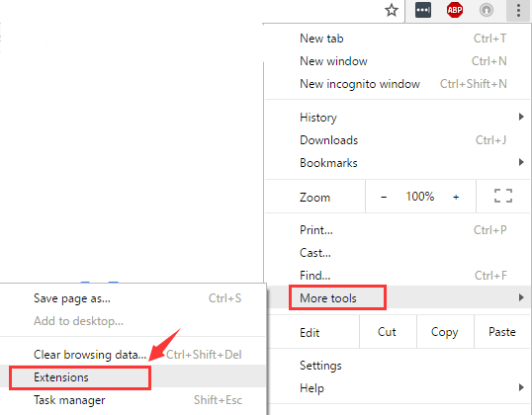Decrease zoom with the minus button

coord(384,197)
